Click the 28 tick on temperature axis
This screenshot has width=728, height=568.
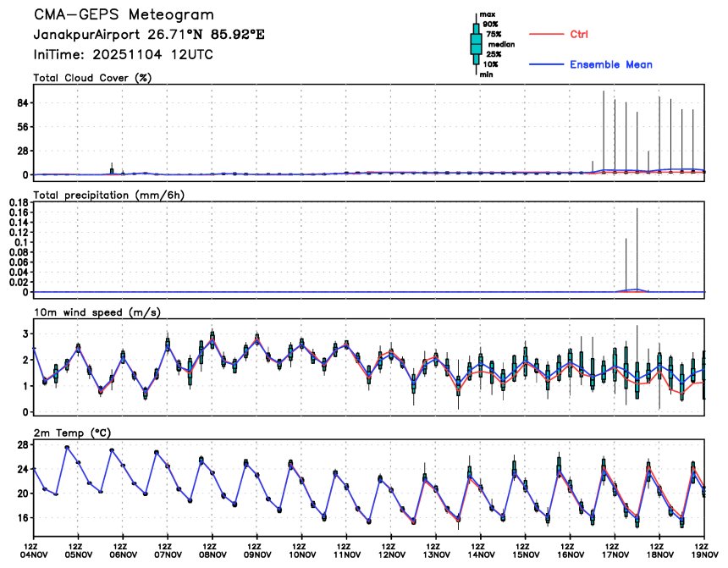[22, 445]
